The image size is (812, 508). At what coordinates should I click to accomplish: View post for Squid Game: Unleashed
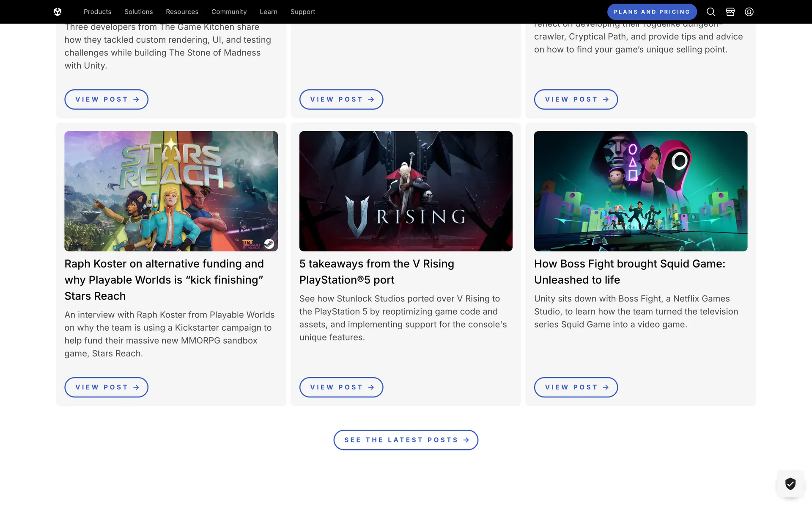[576, 387]
